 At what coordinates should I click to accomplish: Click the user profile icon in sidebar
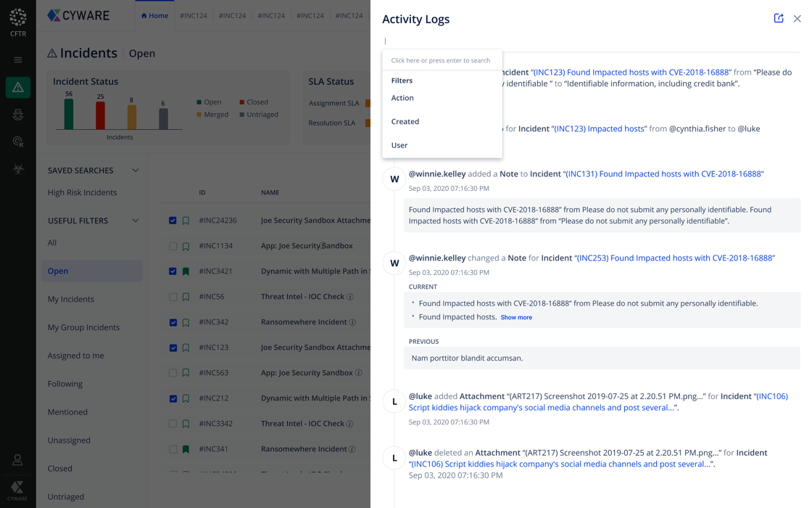[x=17, y=460]
